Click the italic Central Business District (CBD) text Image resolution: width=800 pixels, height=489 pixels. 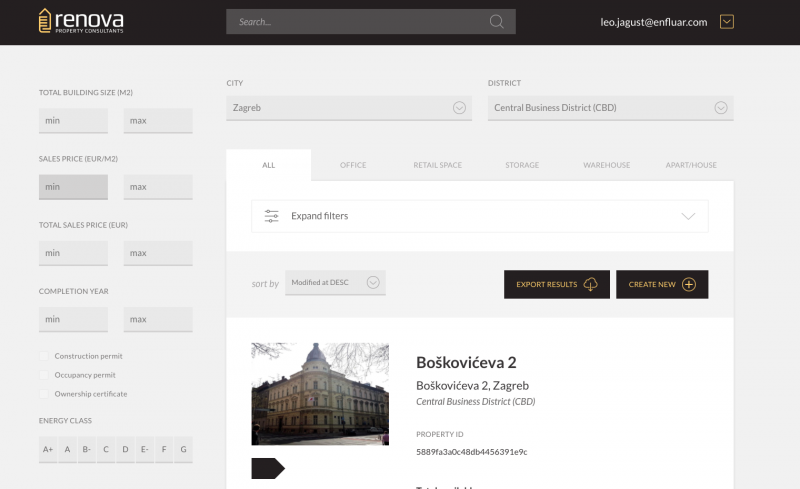(476, 402)
